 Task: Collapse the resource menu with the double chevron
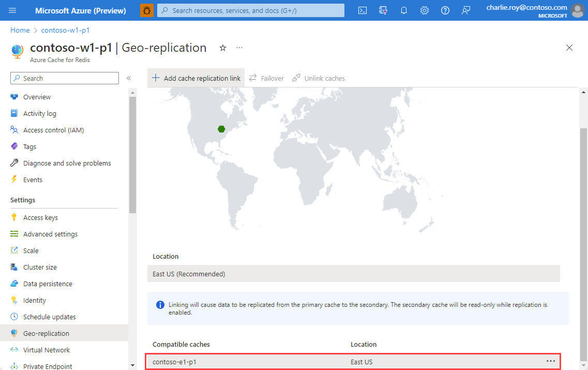pos(129,78)
